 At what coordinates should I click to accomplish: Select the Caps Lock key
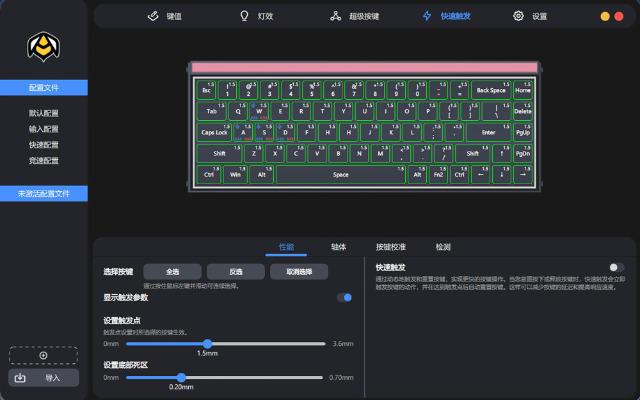[214, 132]
